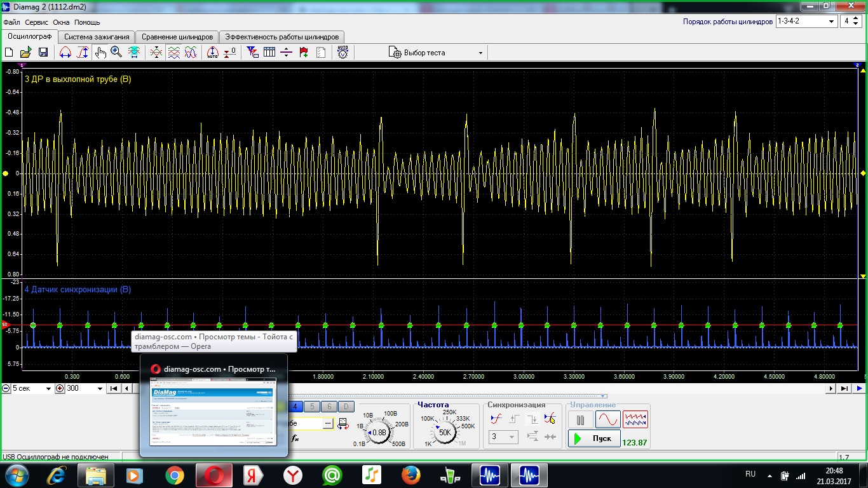Viewport: 868px width, 488px height.
Task: Step one frame backward
Action: [x=127, y=388]
